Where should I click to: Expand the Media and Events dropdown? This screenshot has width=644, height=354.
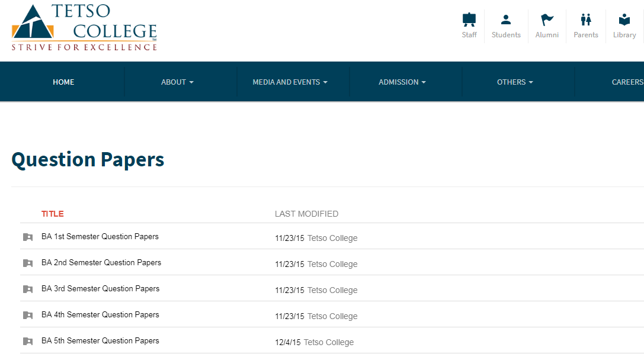coord(290,82)
